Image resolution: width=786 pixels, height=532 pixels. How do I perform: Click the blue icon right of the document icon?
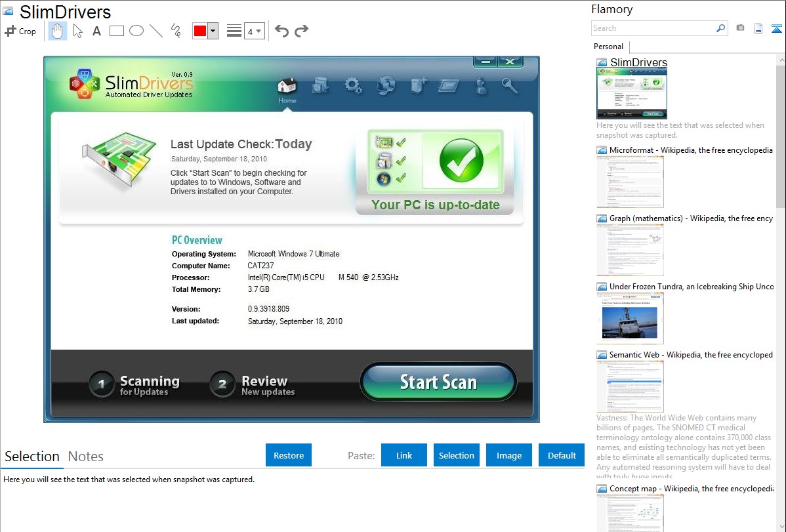(776, 28)
